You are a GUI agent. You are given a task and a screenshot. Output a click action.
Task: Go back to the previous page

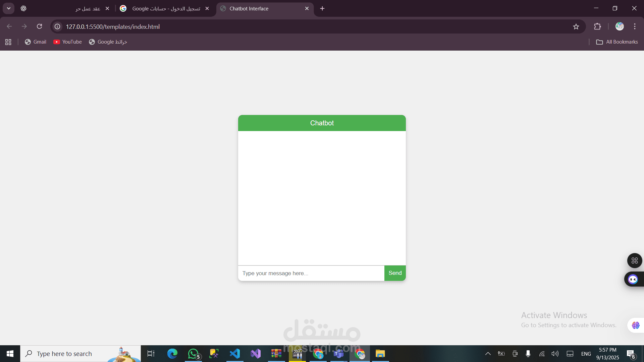[9, 26]
